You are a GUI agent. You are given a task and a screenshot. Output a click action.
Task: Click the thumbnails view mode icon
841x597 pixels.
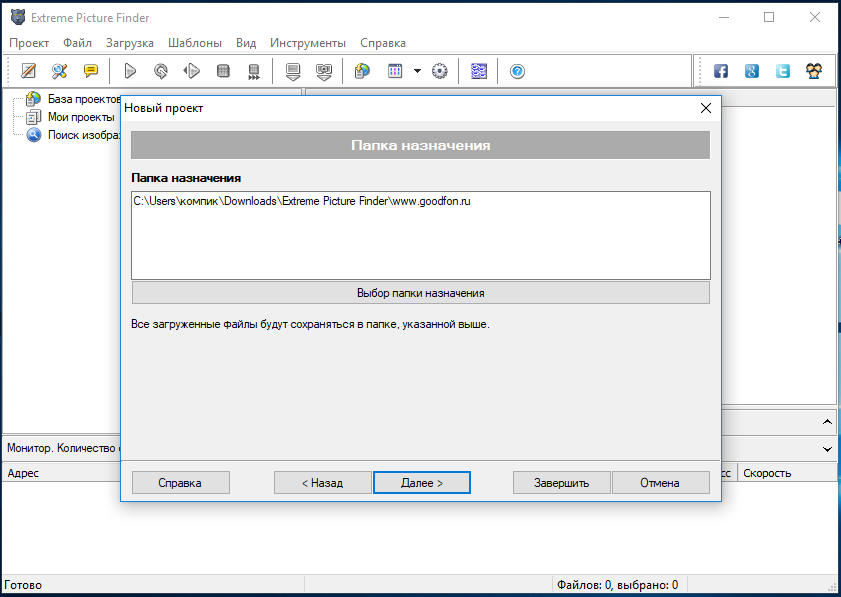coord(395,71)
